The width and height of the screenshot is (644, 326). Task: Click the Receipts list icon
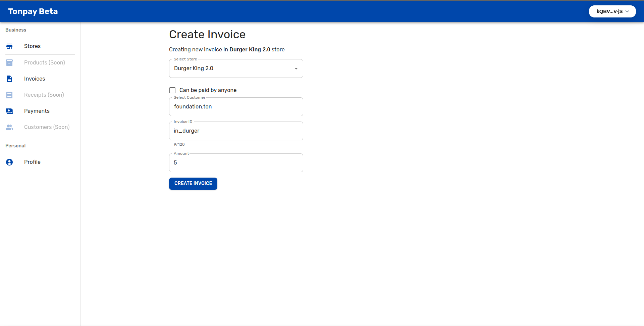coord(9,95)
